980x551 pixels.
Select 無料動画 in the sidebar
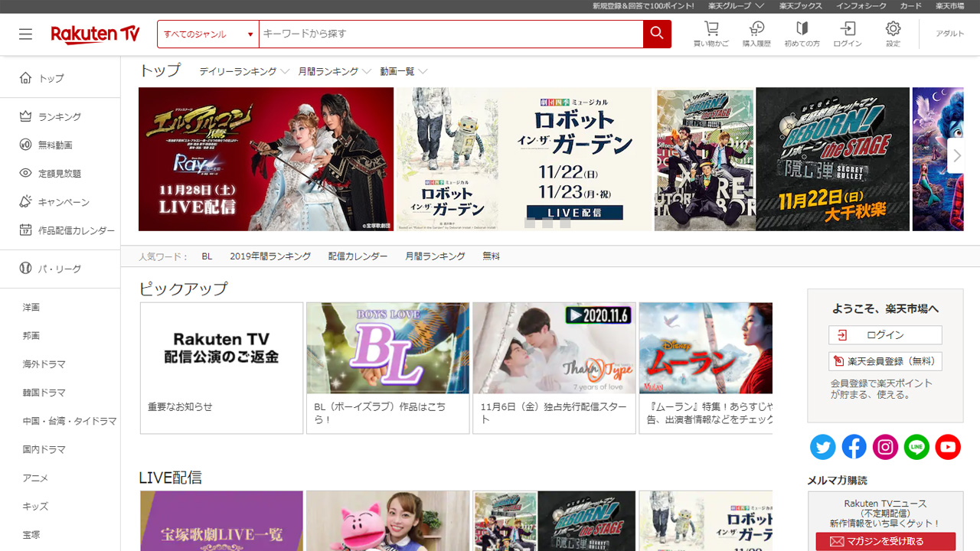tap(55, 145)
